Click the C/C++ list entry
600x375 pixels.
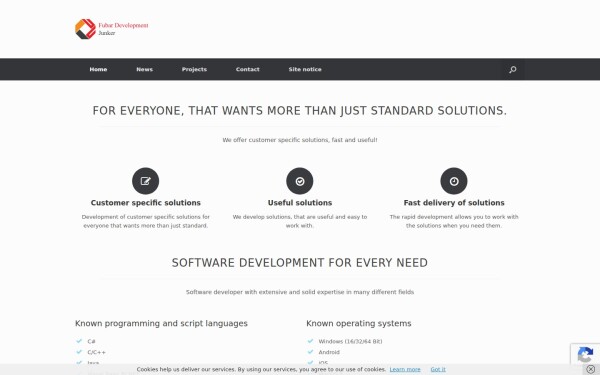[96, 352]
